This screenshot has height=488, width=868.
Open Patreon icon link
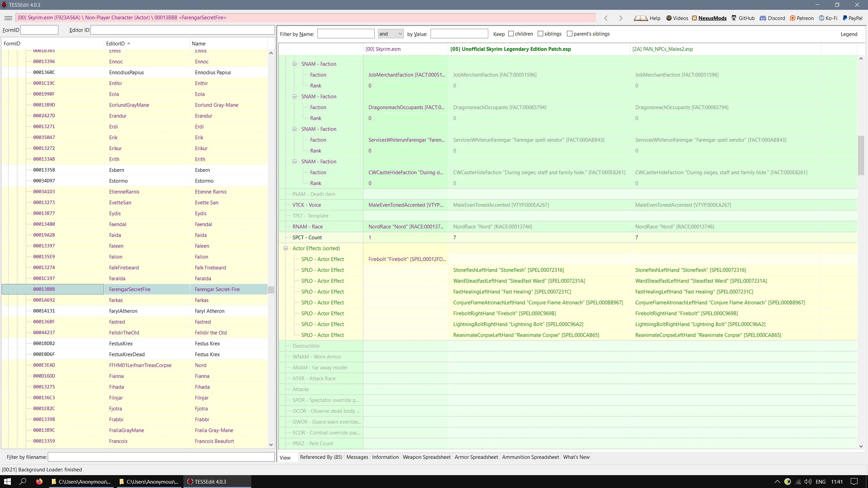tap(793, 18)
